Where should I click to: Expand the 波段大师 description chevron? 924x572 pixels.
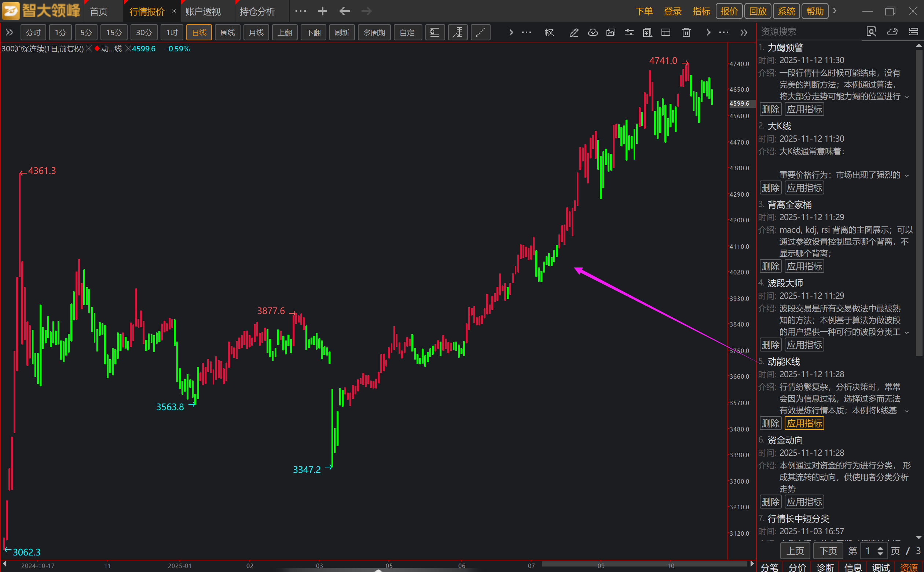coord(907,333)
